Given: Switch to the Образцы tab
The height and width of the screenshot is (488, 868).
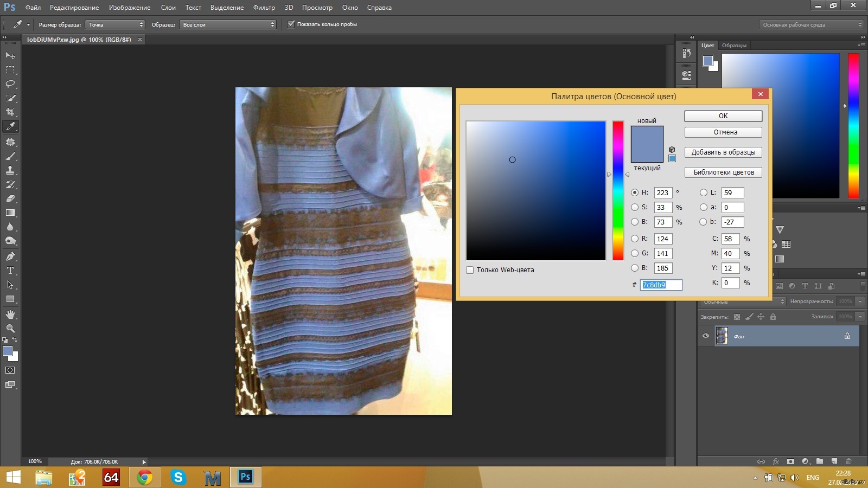Looking at the screenshot, I should click(734, 46).
